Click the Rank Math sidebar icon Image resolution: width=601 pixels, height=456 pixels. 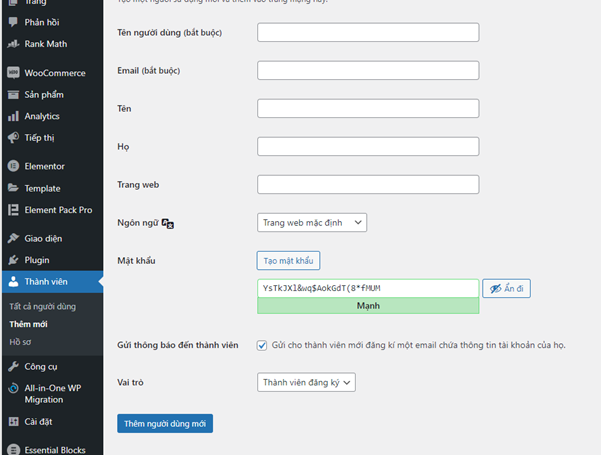pyautogui.click(x=13, y=43)
